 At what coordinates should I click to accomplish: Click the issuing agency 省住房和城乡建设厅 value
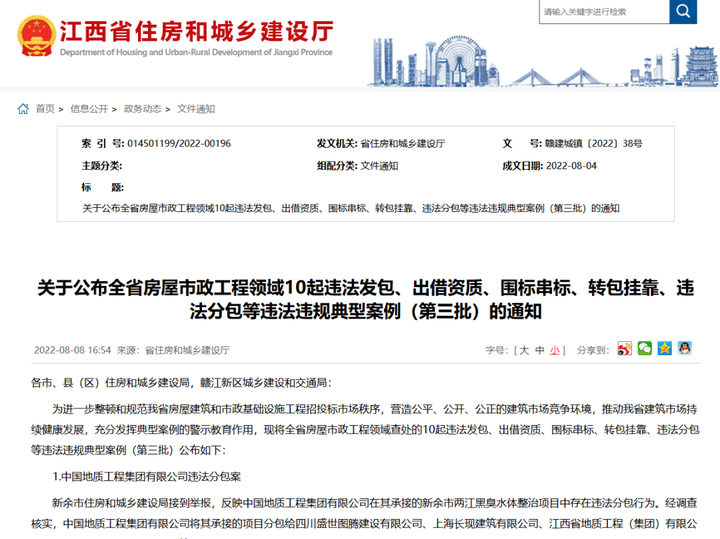pos(403,143)
